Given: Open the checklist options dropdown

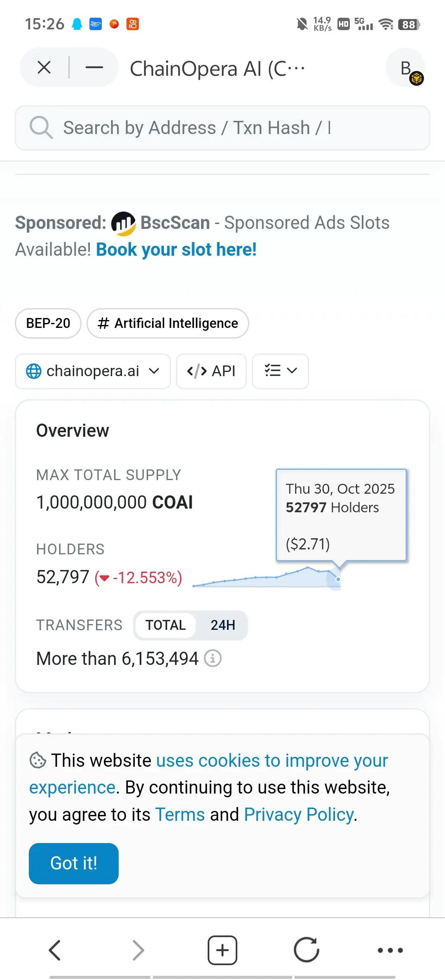Looking at the screenshot, I should pos(280,371).
